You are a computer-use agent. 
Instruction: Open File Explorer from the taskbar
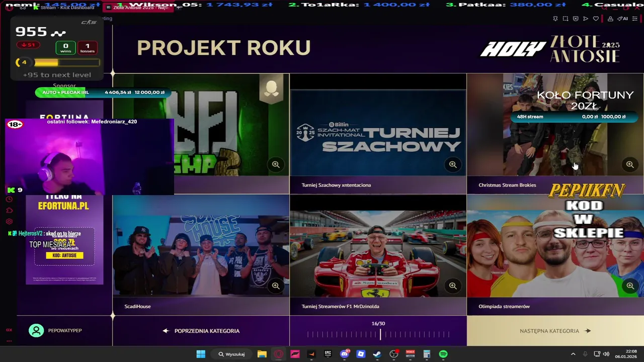pyautogui.click(x=262, y=354)
